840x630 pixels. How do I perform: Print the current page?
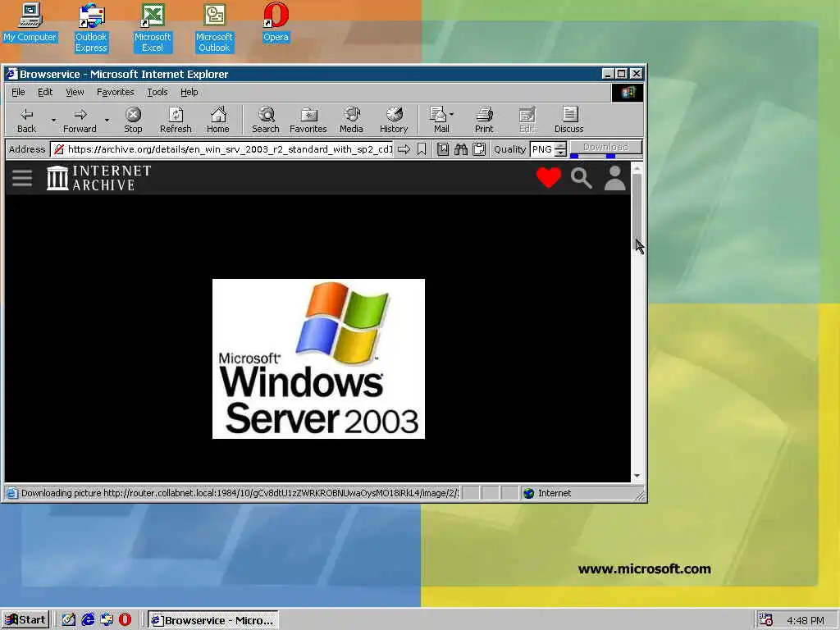tap(484, 120)
